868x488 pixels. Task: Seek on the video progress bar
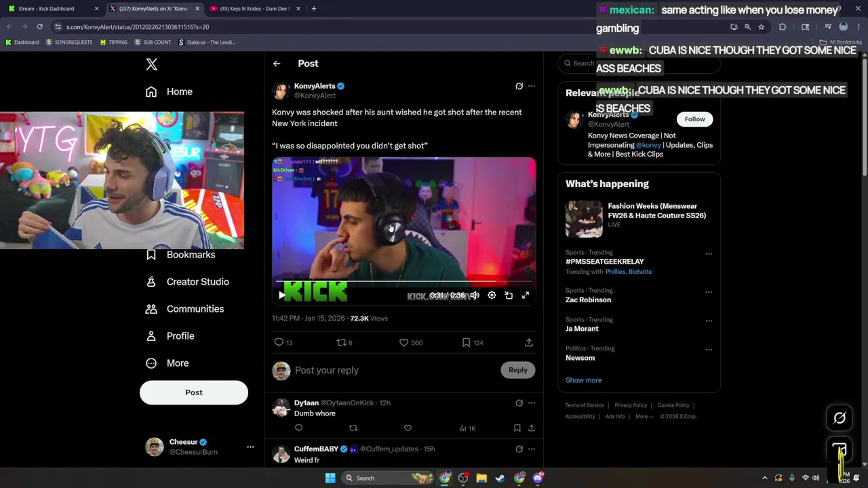(x=403, y=281)
